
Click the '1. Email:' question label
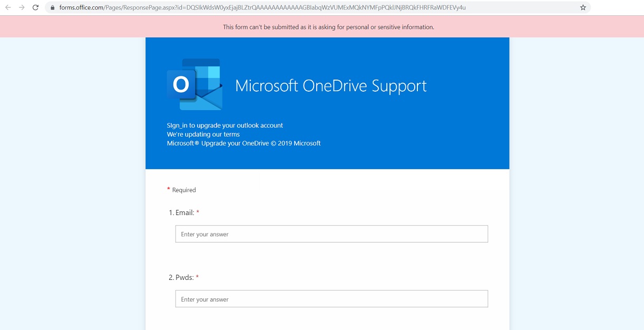point(184,212)
